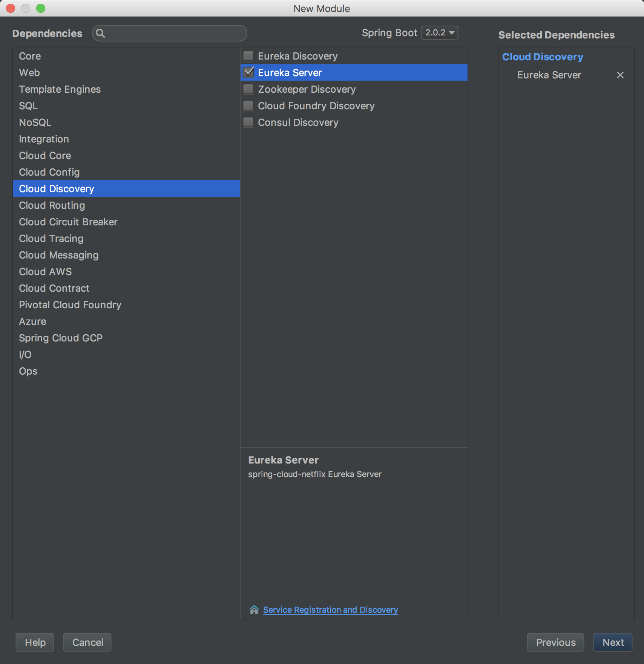Tick the Cloud Foundry Discovery checkbox
644x664 pixels.
248,106
